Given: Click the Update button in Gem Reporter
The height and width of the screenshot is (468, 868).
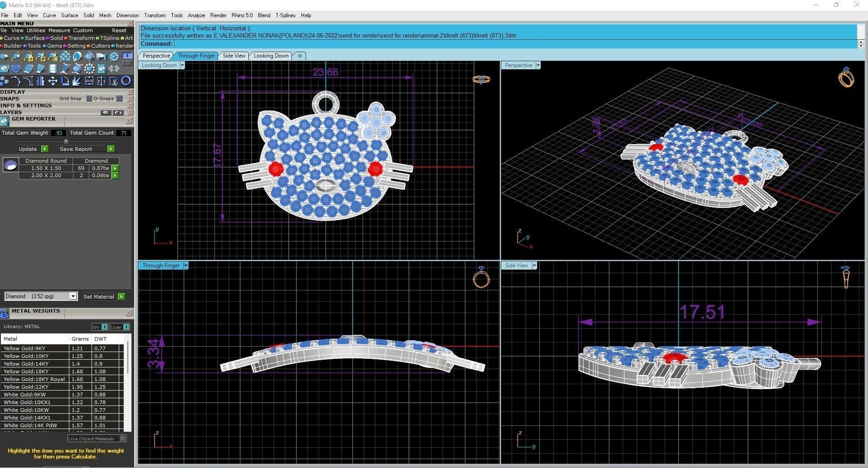Looking at the screenshot, I should point(32,149).
